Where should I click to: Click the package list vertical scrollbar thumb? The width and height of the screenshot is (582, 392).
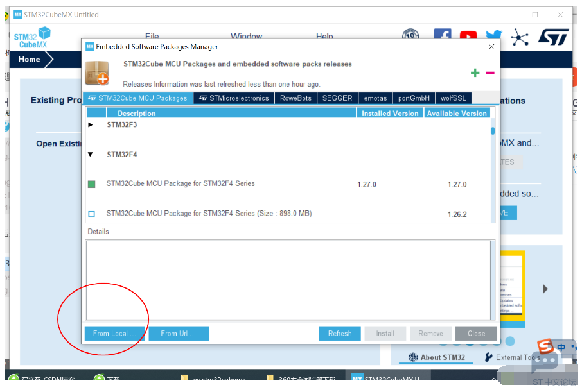click(493, 131)
